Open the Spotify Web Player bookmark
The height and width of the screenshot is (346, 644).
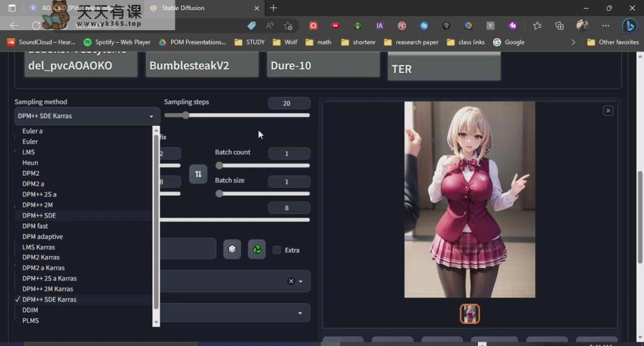117,42
